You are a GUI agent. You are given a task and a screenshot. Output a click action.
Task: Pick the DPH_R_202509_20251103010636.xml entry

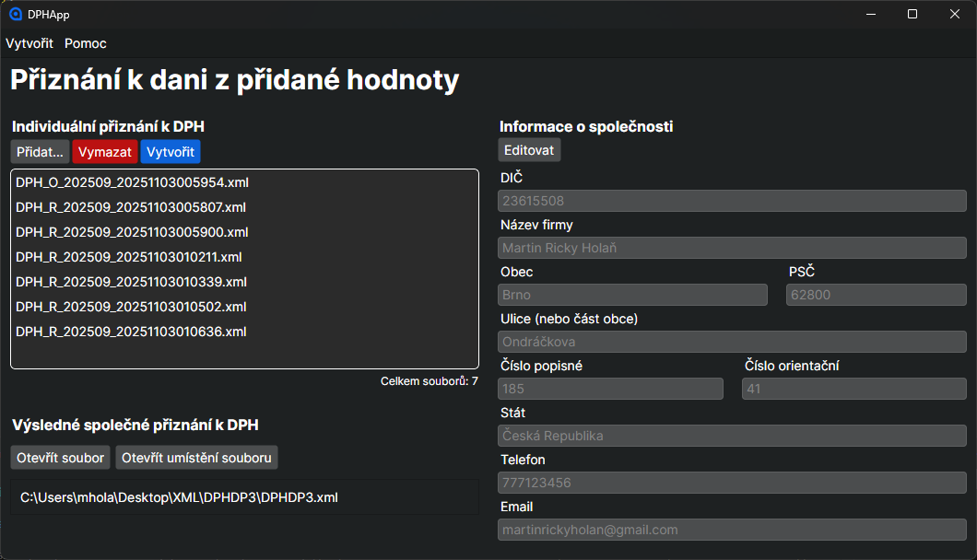click(131, 332)
